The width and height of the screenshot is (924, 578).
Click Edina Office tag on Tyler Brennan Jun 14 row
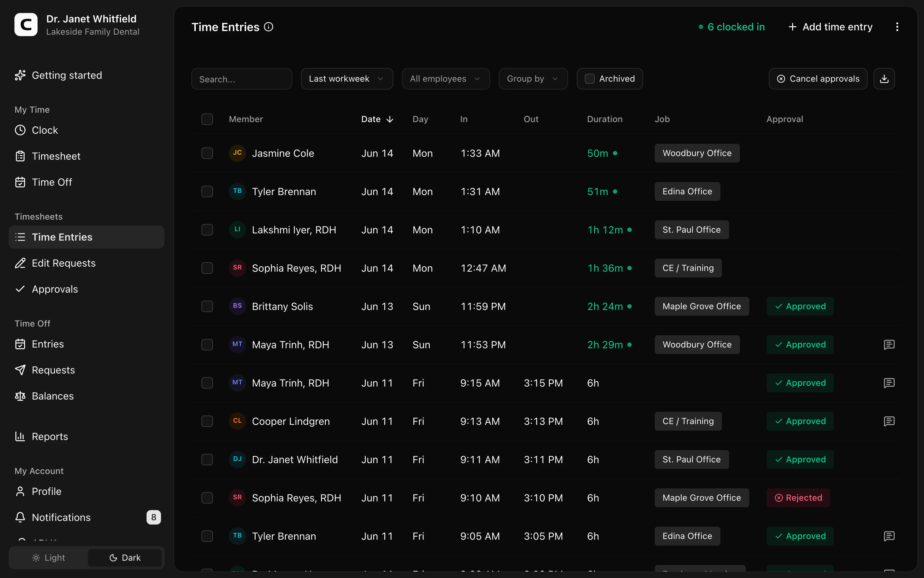[688, 191]
